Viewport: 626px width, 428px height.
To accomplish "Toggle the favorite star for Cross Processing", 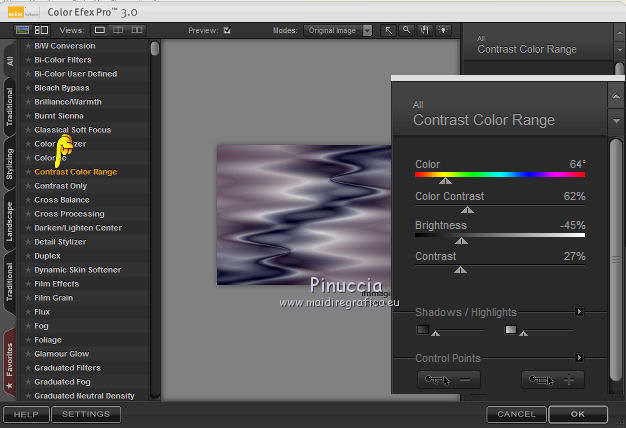I will 28,214.
